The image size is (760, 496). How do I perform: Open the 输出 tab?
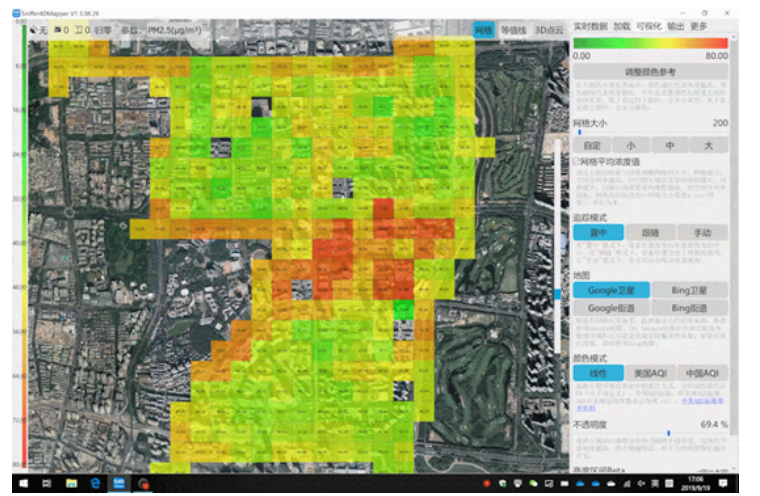tap(675, 26)
